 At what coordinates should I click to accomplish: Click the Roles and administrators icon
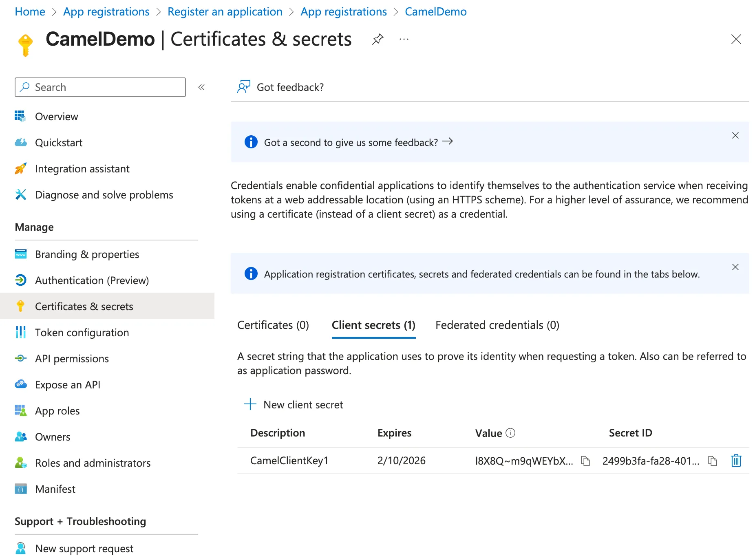20,463
